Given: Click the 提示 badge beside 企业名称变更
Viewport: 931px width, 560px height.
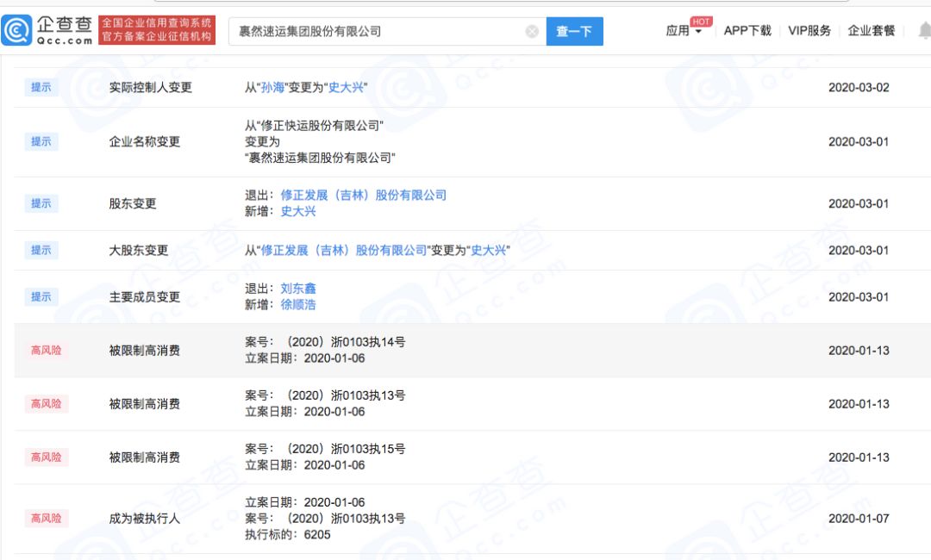Looking at the screenshot, I should point(41,141).
